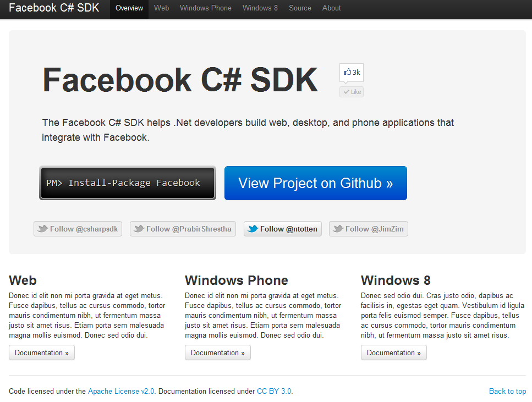Click the Twitter bird icon beside @JimZim
Viewport: 532px width, 402px height.
pos(338,229)
